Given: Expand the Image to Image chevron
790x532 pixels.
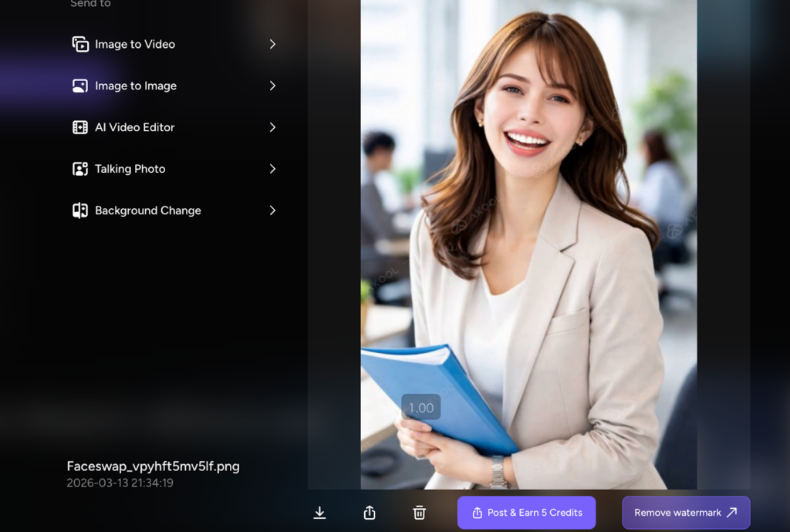Looking at the screenshot, I should (x=272, y=86).
